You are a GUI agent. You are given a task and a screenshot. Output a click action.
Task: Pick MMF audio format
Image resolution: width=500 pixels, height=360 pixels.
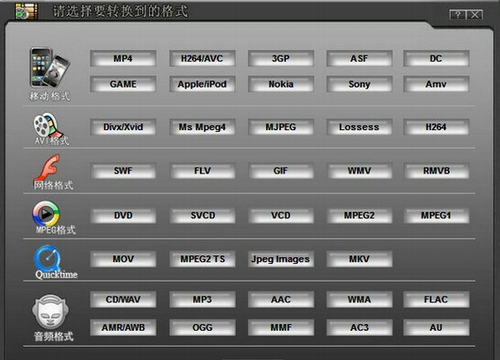[281, 327]
